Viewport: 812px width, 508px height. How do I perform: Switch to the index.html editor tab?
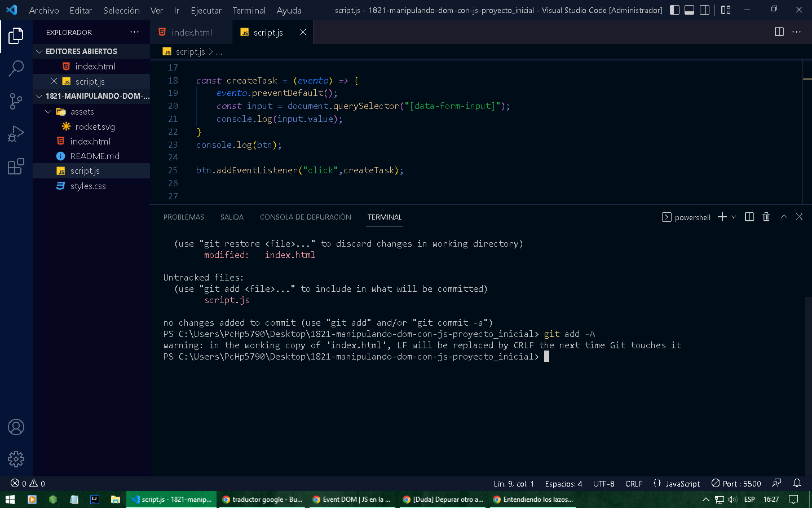[x=191, y=32]
